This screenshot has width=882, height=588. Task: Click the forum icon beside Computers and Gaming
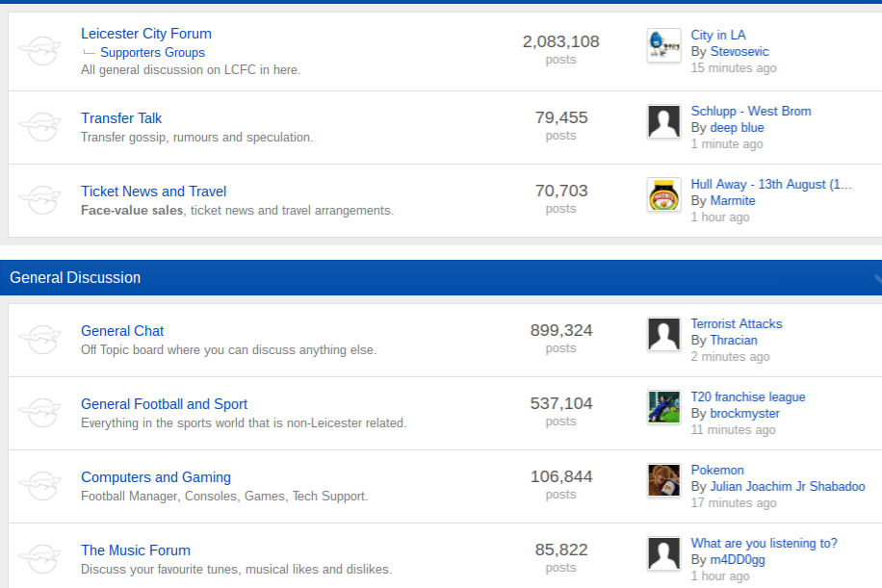tap(39, 486)
